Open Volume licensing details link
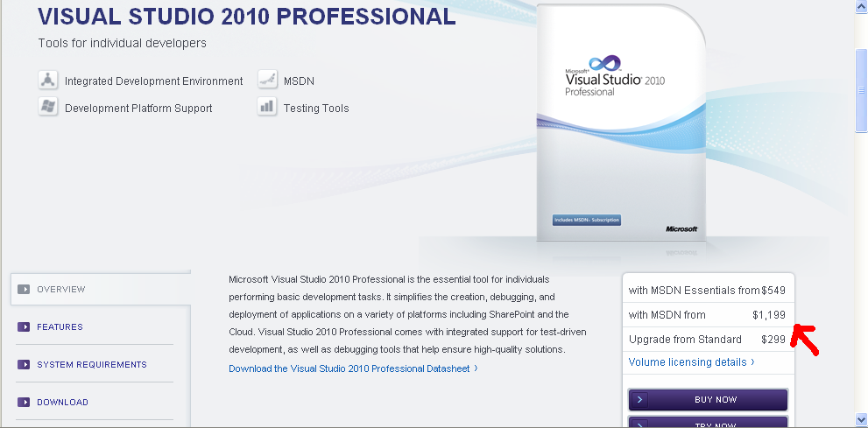Image resolution: width=868 pixels, height=428 pixels. tap(691, 362)
